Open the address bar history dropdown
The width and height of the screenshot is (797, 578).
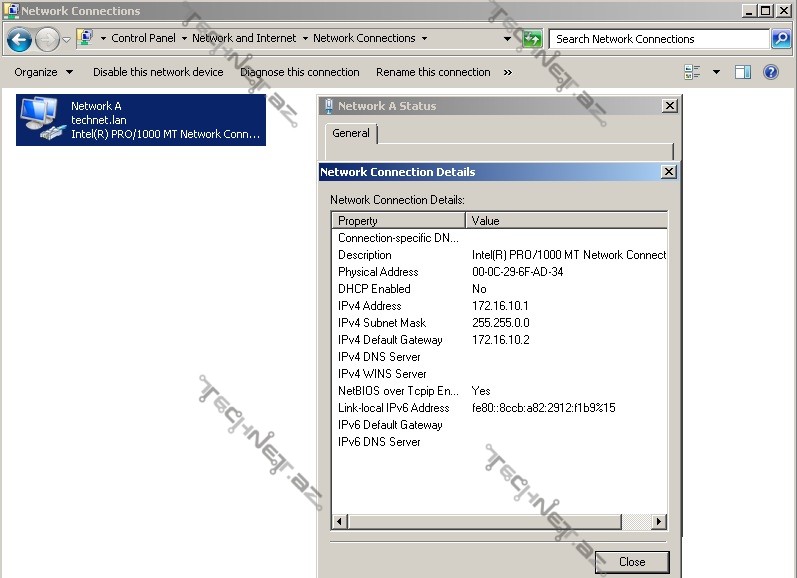pyautogui.click(x=508, y=39)
